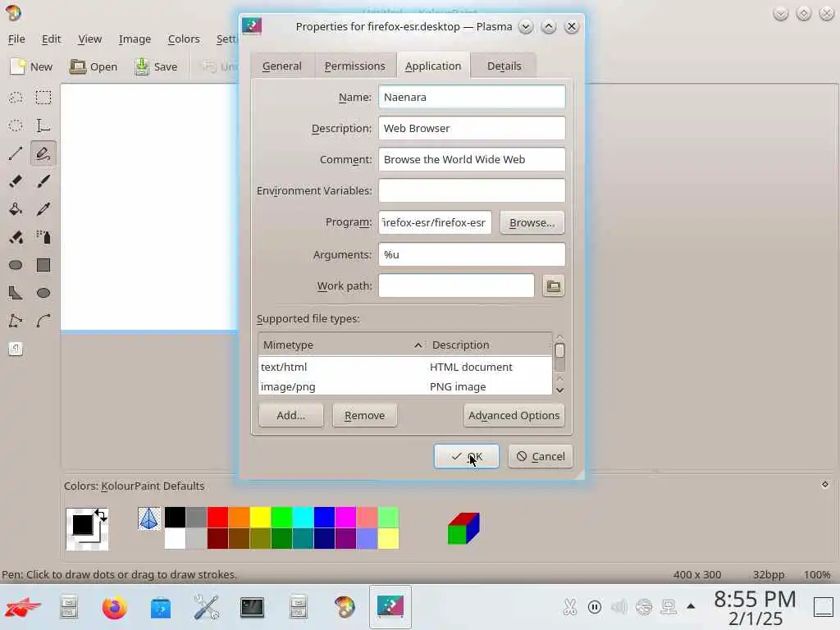Click the Work path input field

click(x=456, y=285)
